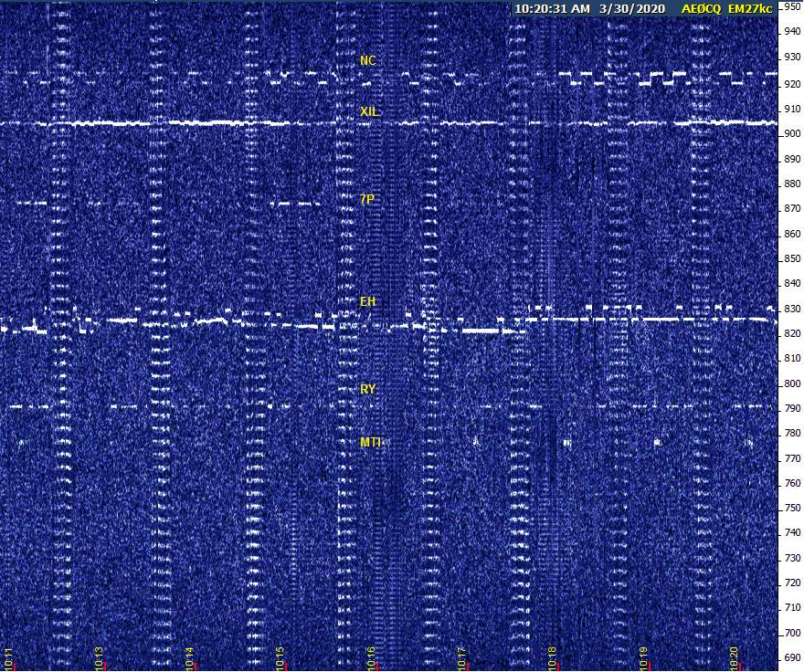Click the EM27kc grid locator
Image resolution: width=804 pixels, height=672 pixels.
752,8
